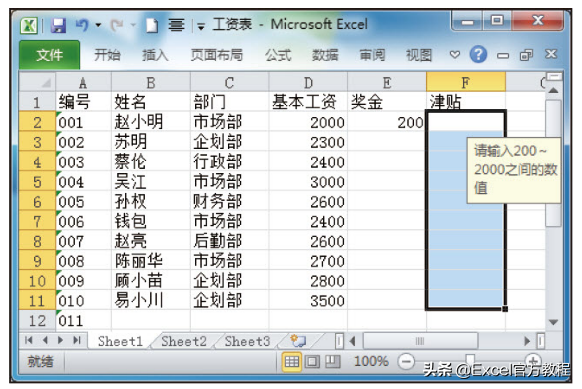Click the Redo button

click(117, 25)
